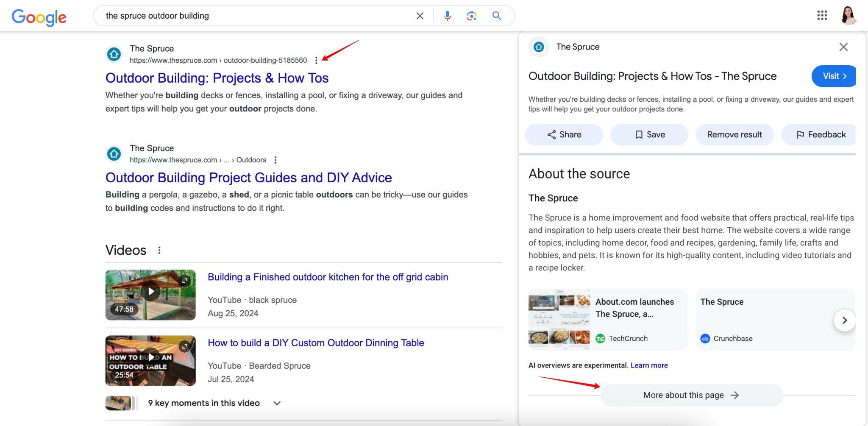
Task: Open the Outdoor Building: Projects & How Tos result
Action: click(x=217, y=78)
